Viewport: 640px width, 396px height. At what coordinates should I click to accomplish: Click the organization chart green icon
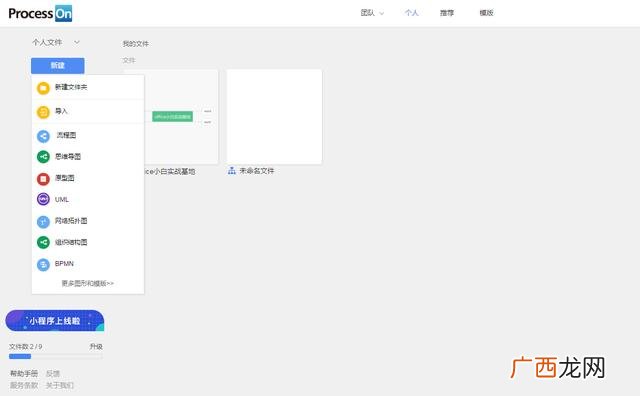pos(43,242)
